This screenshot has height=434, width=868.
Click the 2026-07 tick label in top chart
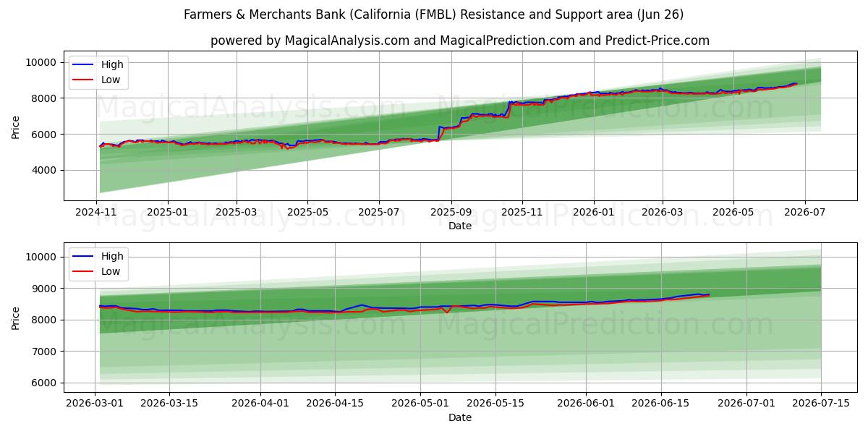[x=804, y=212]
